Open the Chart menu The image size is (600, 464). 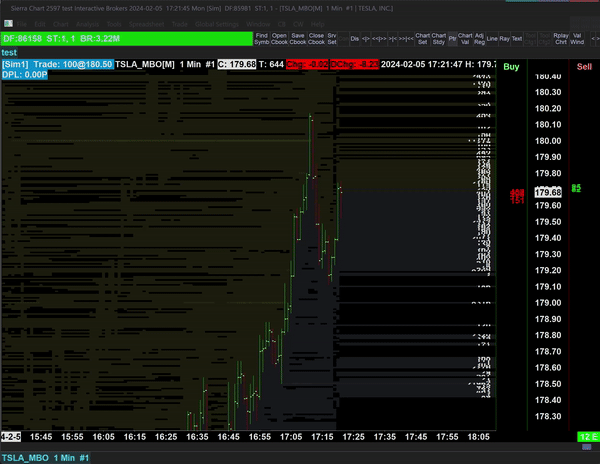(x=60, y=24)
